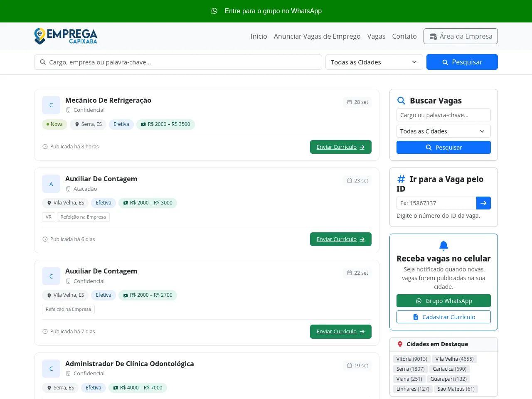The height and width of the screenshot is (399, 532).
Task: Join the Grupo WhatsApp
Action: coord(443,301)
